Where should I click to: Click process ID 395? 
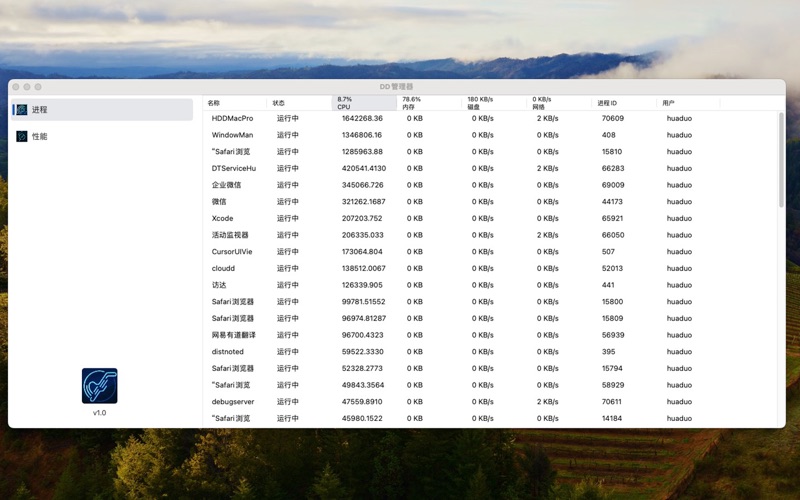tap(609, 352)
